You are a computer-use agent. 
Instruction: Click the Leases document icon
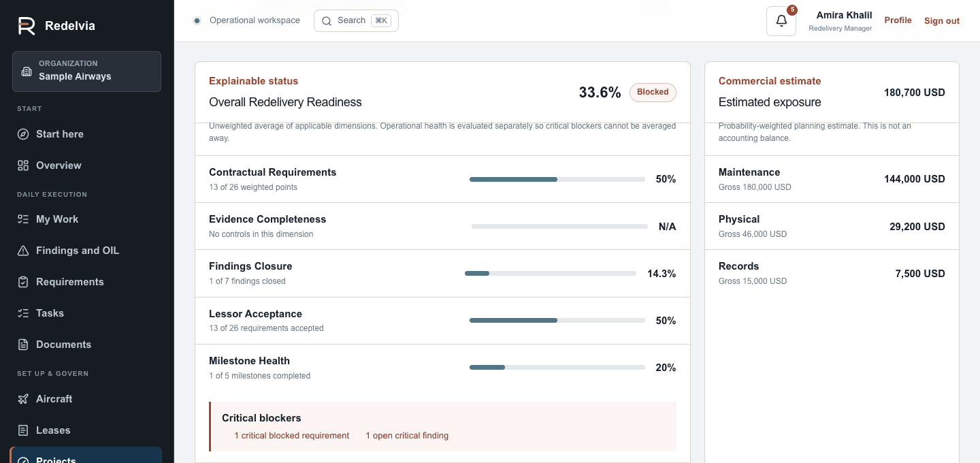[23, 430]
